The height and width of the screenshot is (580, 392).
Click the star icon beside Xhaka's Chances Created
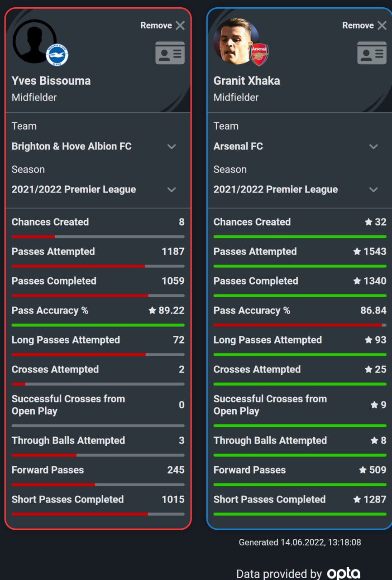368,222
